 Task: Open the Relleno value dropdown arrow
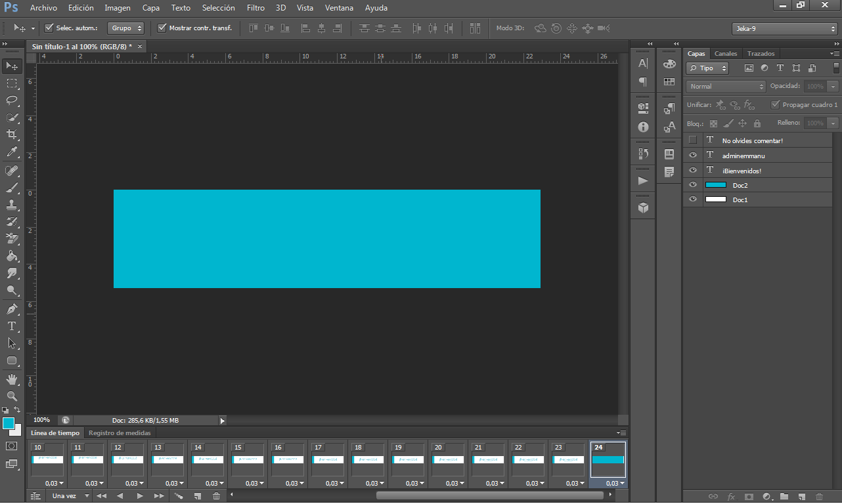click(x=833, y=123)
